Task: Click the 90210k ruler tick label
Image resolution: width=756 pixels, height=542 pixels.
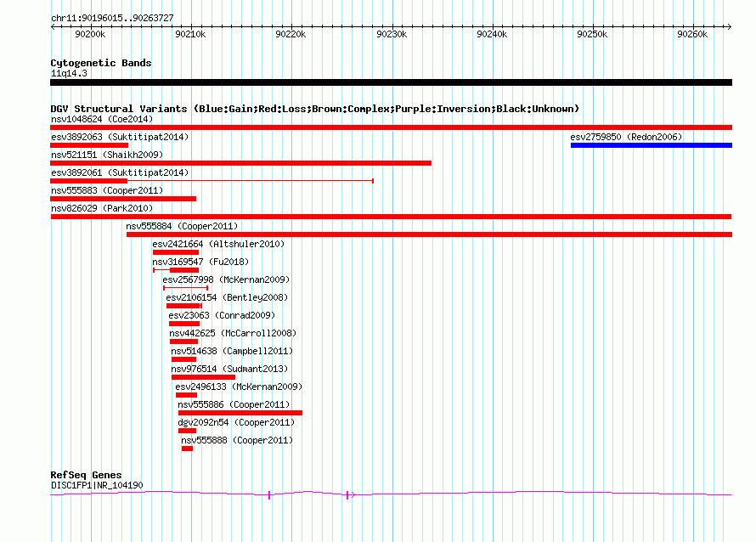Action: click(x=190, y=34)
